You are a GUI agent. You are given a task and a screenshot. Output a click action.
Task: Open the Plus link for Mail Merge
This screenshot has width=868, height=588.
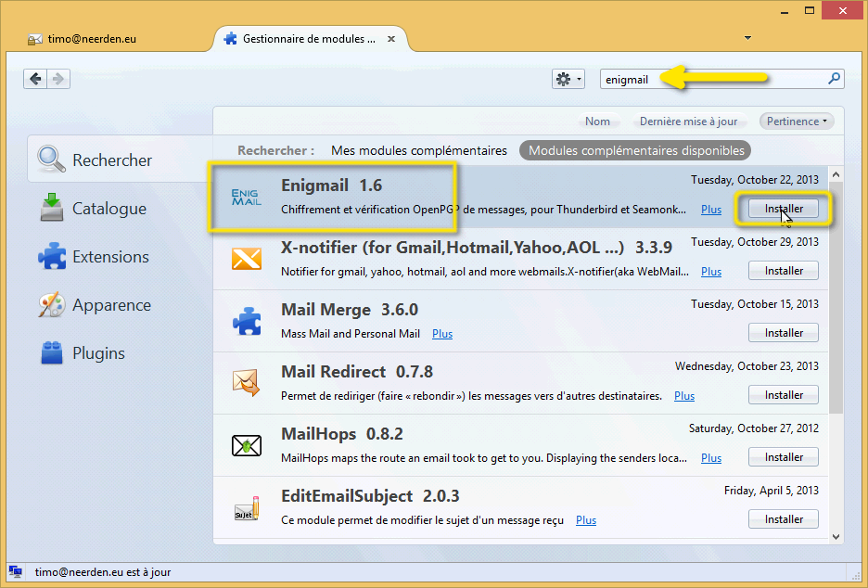click(441, 333)
